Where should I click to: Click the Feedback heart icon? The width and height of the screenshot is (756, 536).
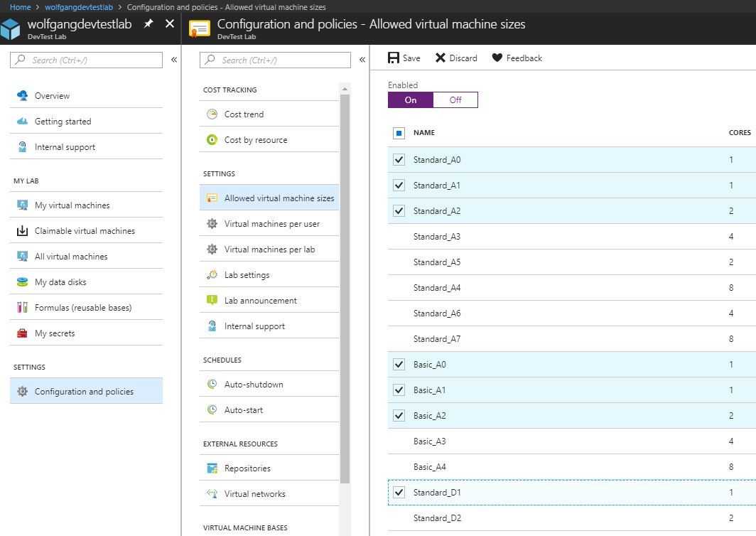[x=497, y=58]
